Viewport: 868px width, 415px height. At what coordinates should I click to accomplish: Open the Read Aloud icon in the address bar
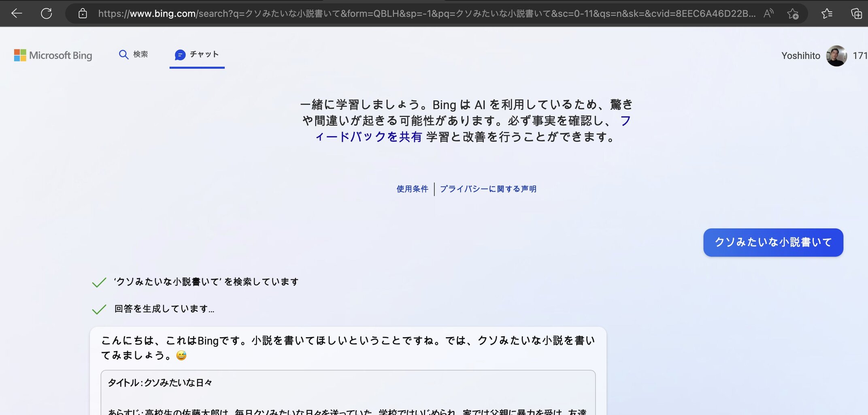tap(768, 13)
